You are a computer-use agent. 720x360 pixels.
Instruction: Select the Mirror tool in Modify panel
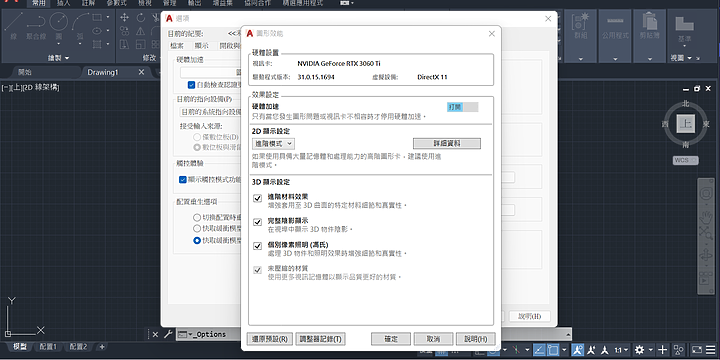click(x=141, y=31)
